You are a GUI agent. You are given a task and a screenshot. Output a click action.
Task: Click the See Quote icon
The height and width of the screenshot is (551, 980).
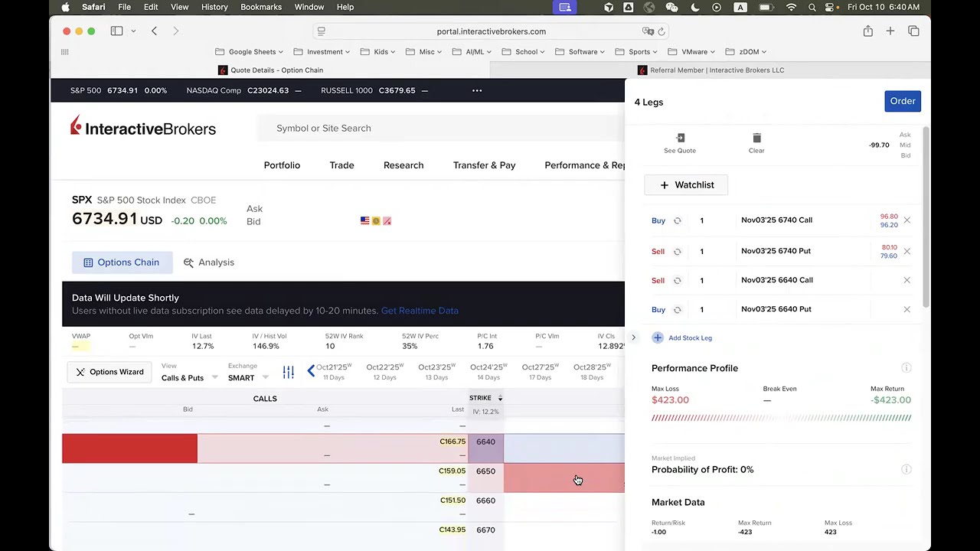coord(680,138)
